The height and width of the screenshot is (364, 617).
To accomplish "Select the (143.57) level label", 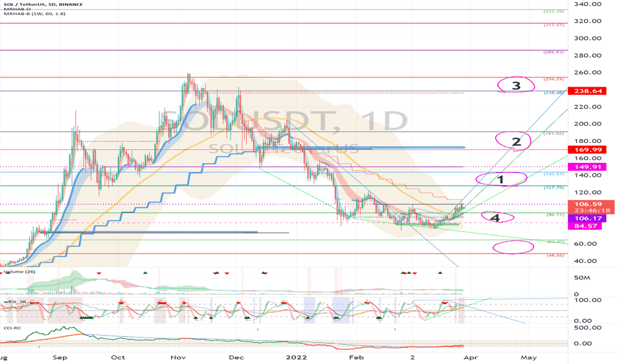I will [x=553, y=174].
